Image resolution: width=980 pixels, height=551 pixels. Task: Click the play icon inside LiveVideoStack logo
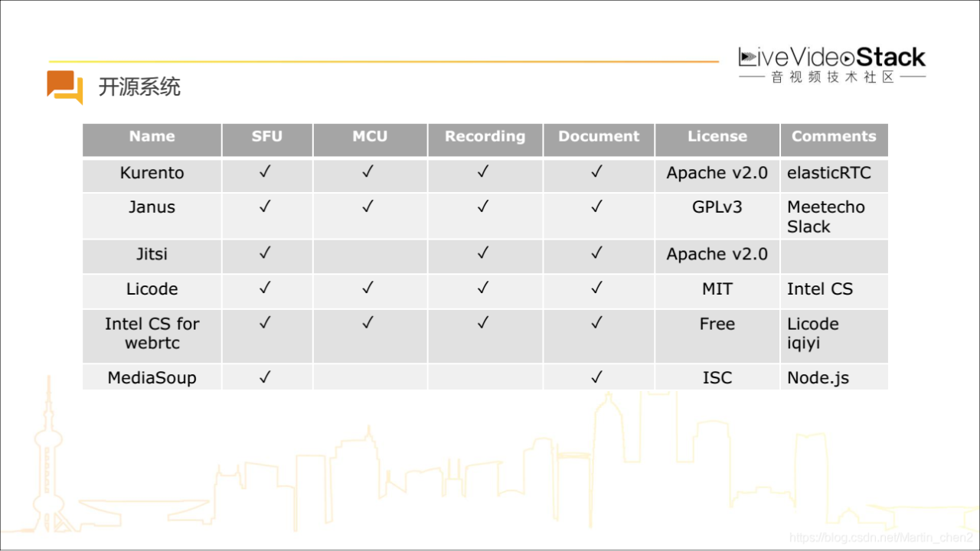pyautogui.click(x=847, y=58)
